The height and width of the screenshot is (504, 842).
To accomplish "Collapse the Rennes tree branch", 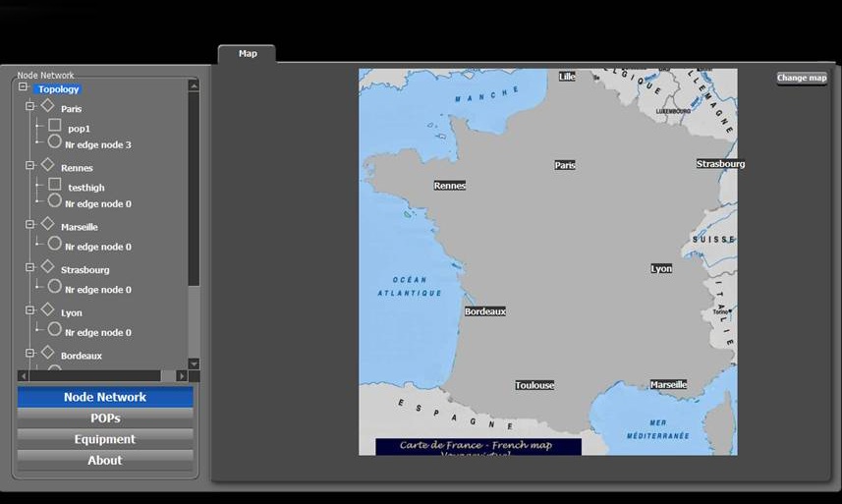I will click(x=30, y=165).
